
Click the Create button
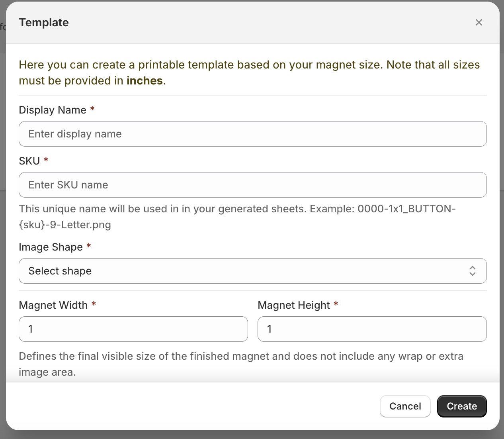click(x=461, y=406)
